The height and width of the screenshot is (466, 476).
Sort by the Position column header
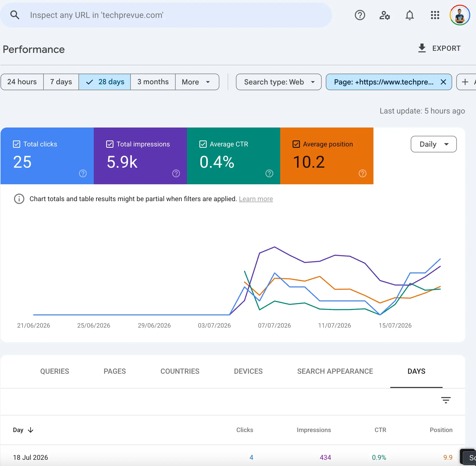coord(441,430)
